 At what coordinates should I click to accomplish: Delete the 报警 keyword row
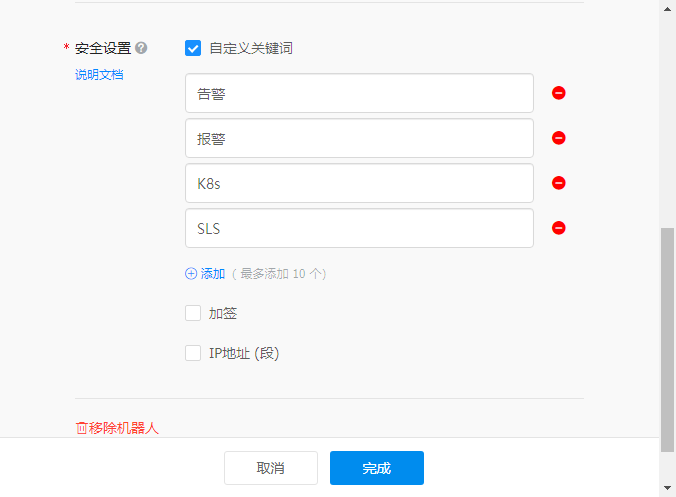pos(559,138)
